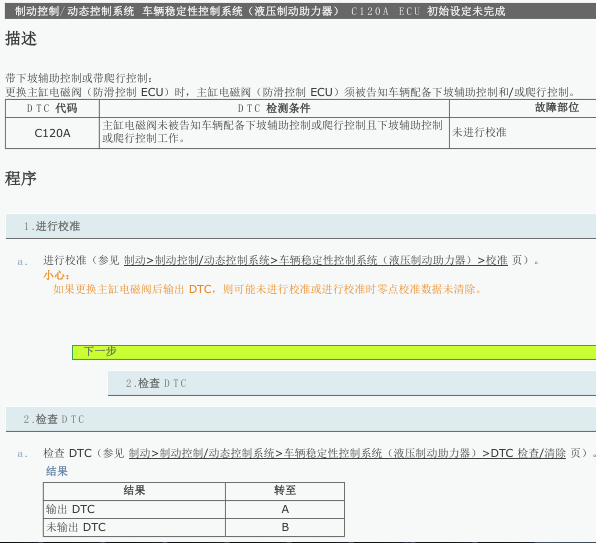Click the orange caution sentence about 零点校准数据
Viewport: 596px width, 543px height.
pos(267,289)
